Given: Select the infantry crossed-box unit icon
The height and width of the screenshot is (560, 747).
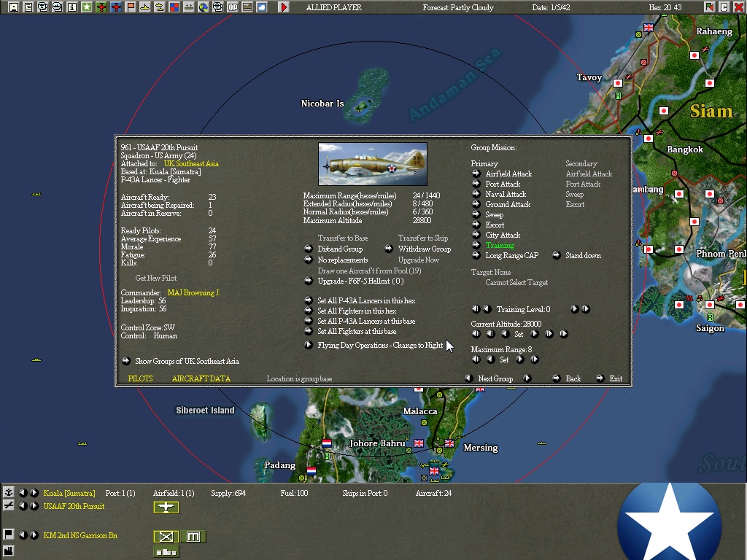Looking at the screenshot, I should click(x=166, y=537).
